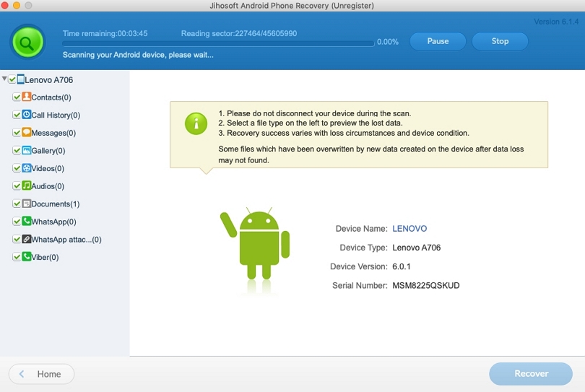Click the 0.00% progress value
This screenshot has height=392, width=585.
click(387, 42)
